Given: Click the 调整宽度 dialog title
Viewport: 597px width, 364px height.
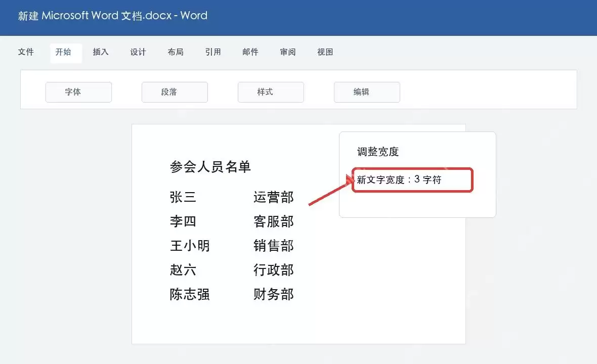Looking at the screenshot, I should pyautogui.click(x=378, y=152).
